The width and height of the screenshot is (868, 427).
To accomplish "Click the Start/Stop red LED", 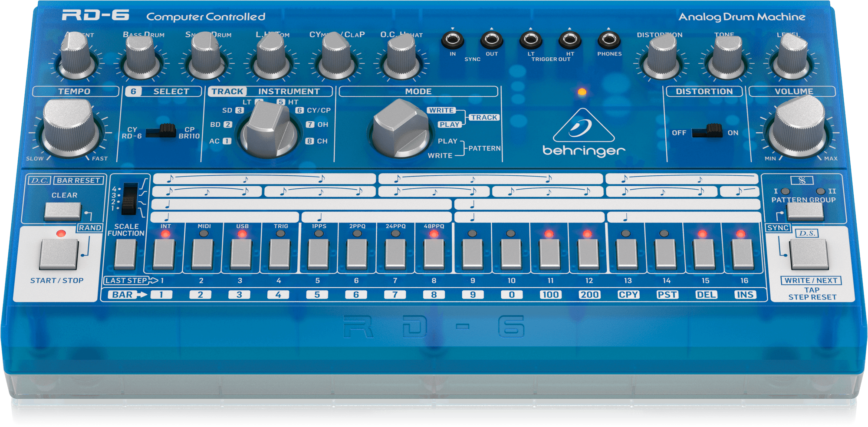I will 61,233.
